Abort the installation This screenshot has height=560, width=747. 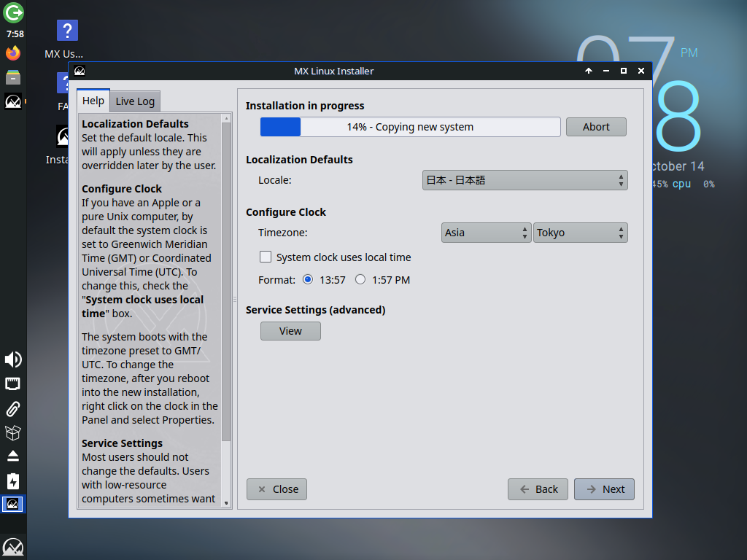[x=596, y=127]
